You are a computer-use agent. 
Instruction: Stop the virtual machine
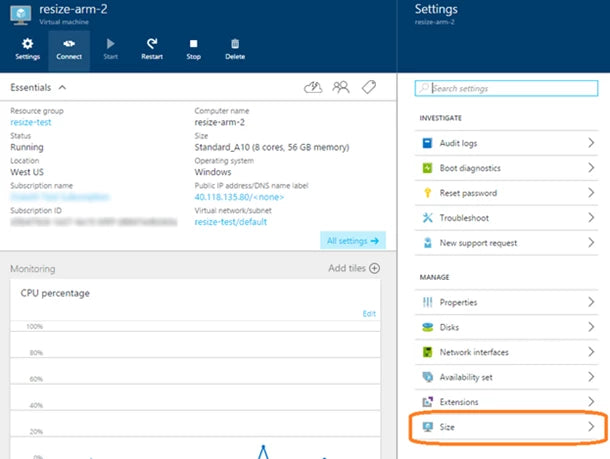coord(193,49)
